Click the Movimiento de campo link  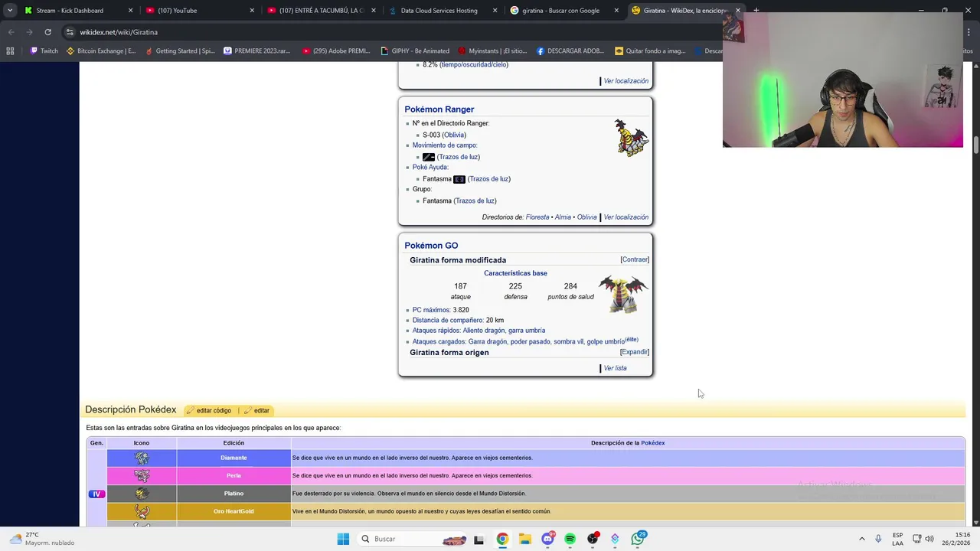(x=444, y=145)
